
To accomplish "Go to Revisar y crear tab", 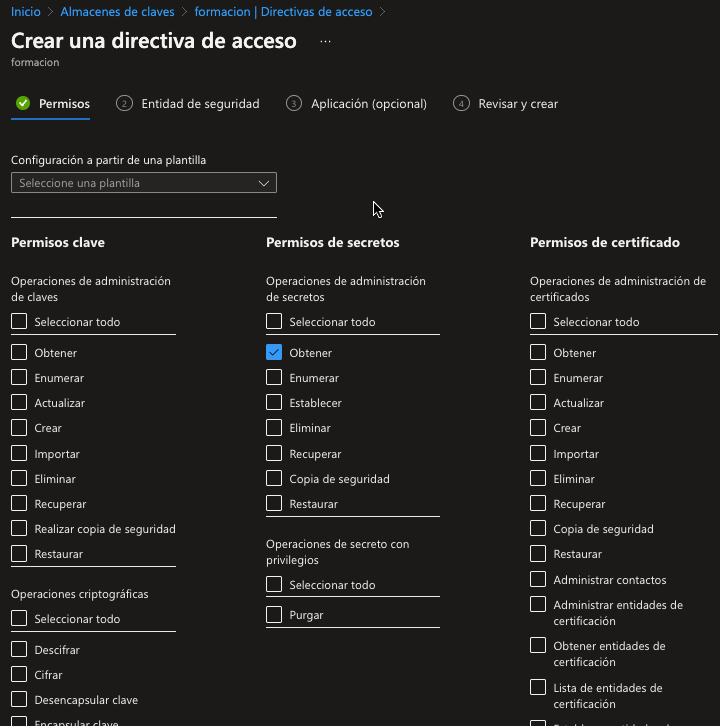I will pyautogui.click(x=517, y=104).
